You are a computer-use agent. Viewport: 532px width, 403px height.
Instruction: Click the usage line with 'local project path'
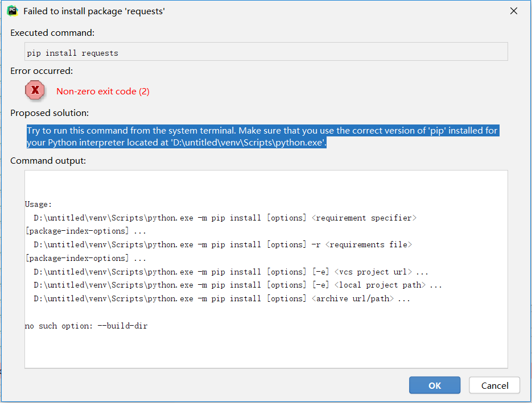click(x=237, y=285)
